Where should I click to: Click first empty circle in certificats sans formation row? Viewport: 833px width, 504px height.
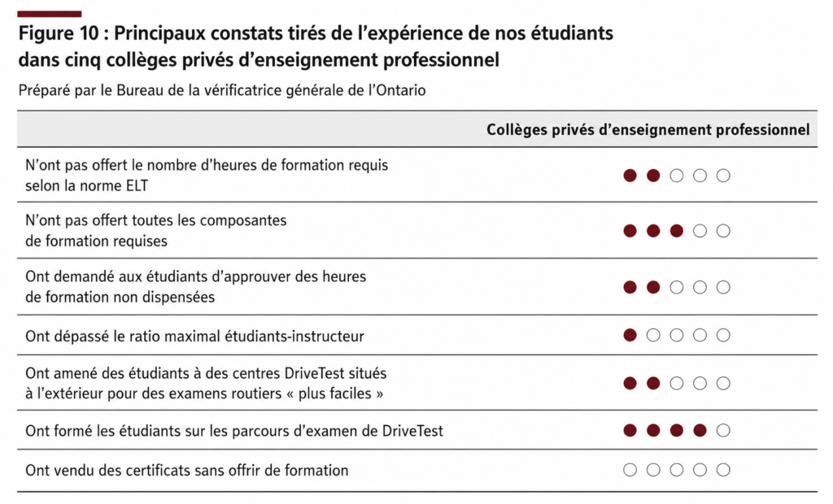pyautogui.click(x=630, y=470)
